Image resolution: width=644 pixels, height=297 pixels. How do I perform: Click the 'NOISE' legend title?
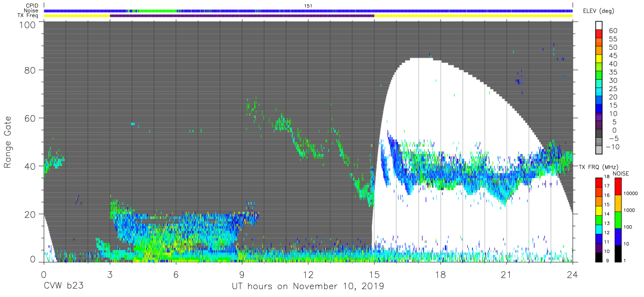(x=621, y=173)
